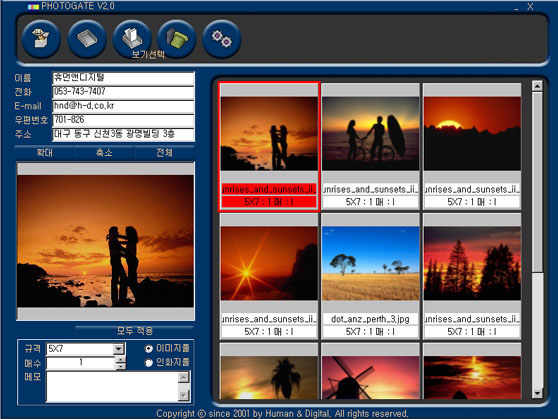
Task: Click the large couple sunset preview image
Action: tap(105, 241)
